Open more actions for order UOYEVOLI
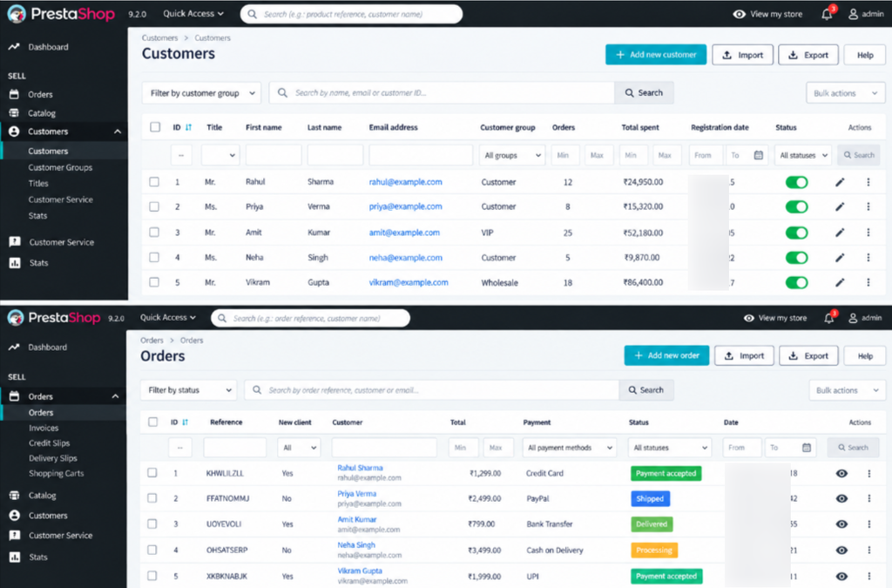892x588 pixels. pos(868,524)
